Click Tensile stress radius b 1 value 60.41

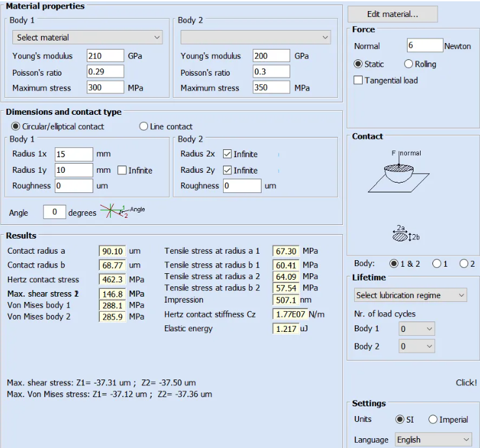pos(286,265)
